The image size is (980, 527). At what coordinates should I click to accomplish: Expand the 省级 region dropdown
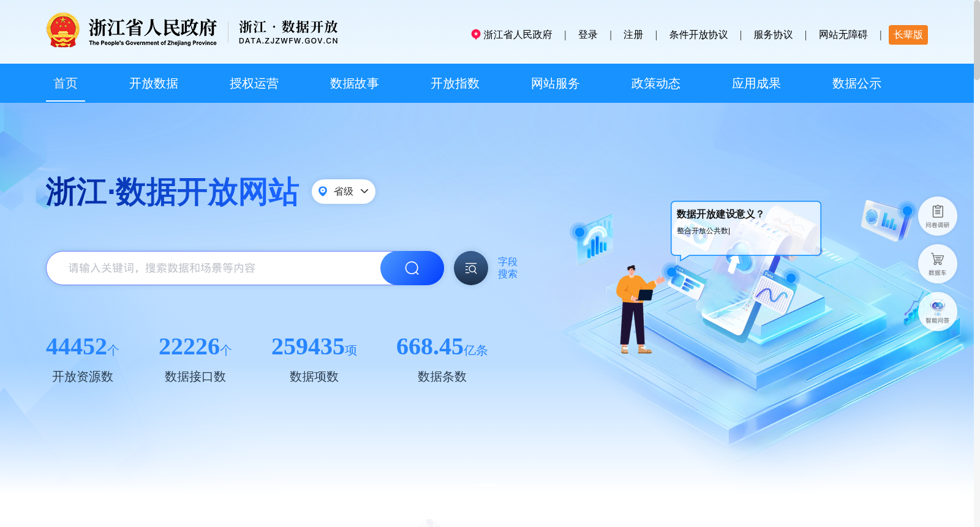click(344, 192)
